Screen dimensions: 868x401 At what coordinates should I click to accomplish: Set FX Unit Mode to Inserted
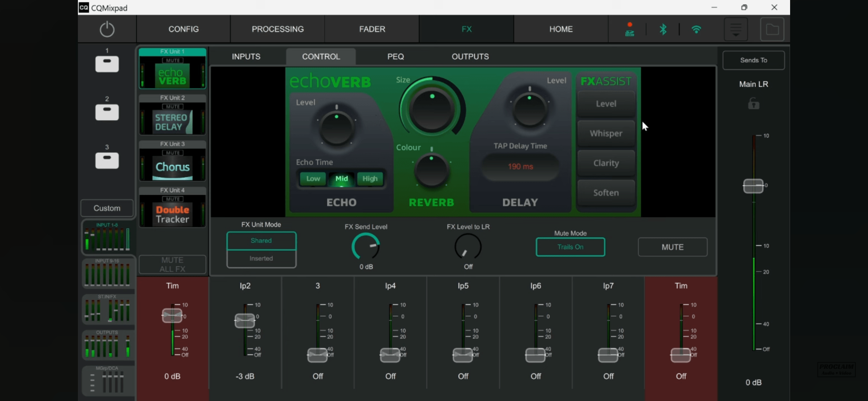(261, 258)
